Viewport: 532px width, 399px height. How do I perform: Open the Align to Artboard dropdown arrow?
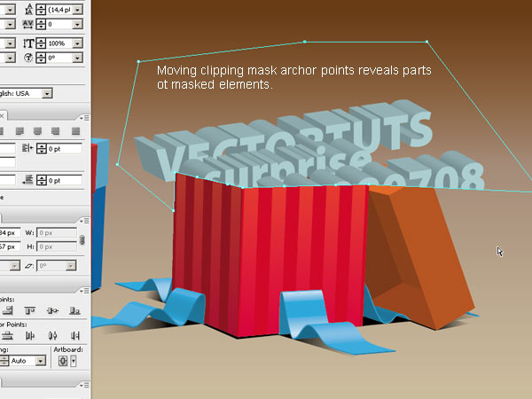(x=74, y=361)
